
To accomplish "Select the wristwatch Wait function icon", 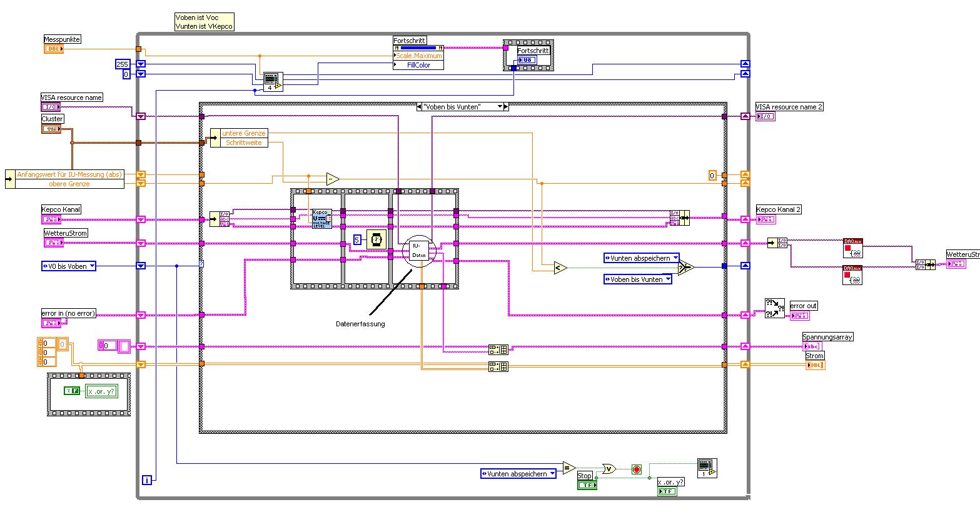I will (376, 239).
